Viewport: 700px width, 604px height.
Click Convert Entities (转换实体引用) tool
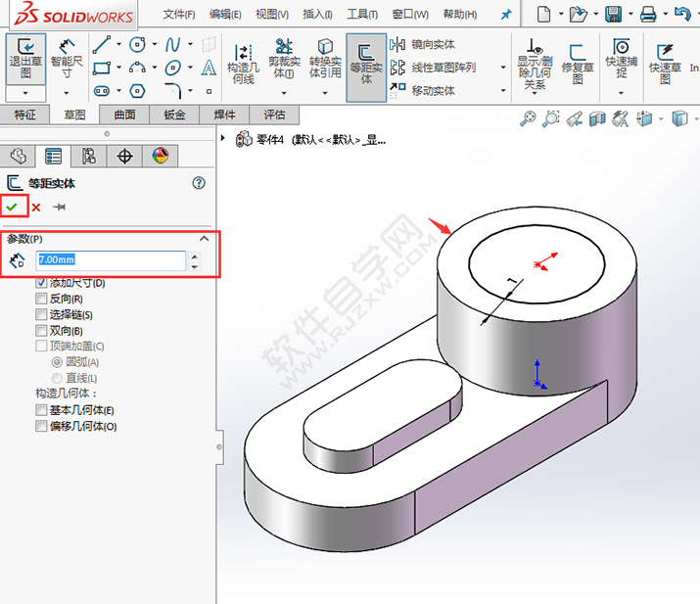coord(325,59)
